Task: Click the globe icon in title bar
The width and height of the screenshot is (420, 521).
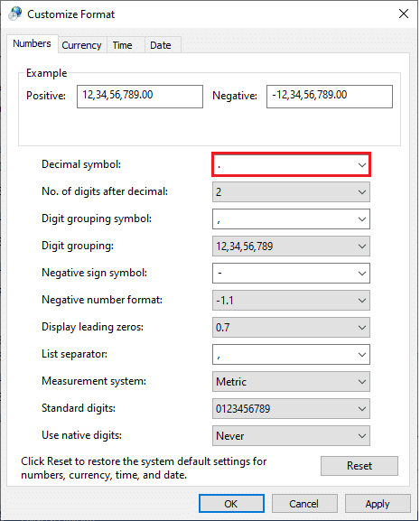Action: [x=15, y=14]
